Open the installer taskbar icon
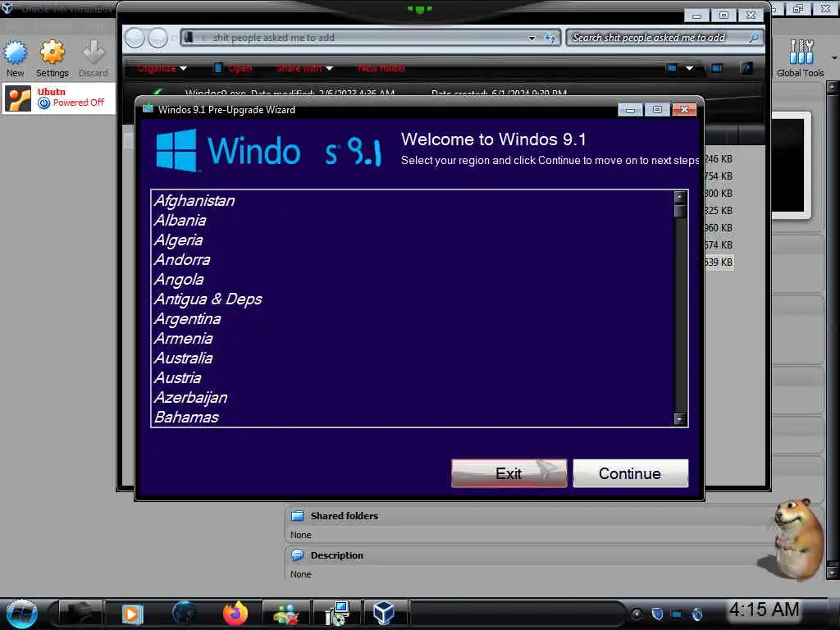 [x=337, y=614]
